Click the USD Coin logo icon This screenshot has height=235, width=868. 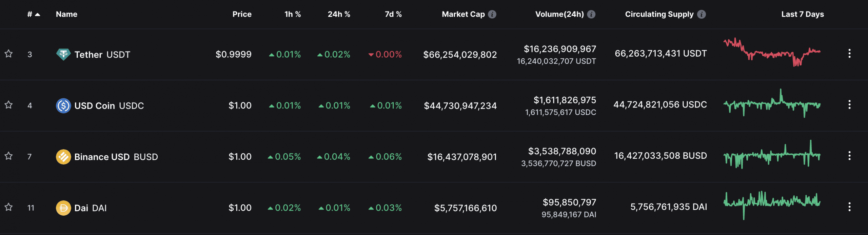pos(63,105)
